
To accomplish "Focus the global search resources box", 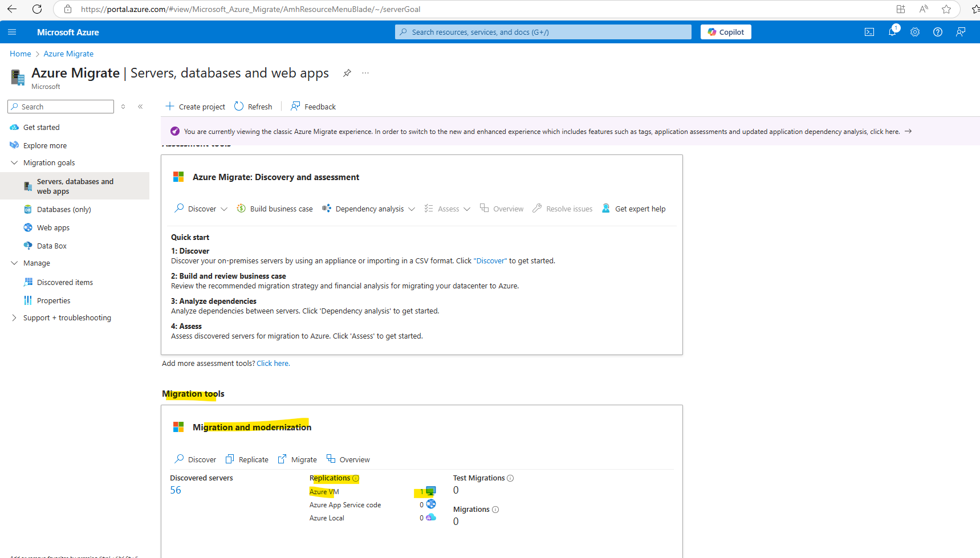I will [x=543, y=32].
